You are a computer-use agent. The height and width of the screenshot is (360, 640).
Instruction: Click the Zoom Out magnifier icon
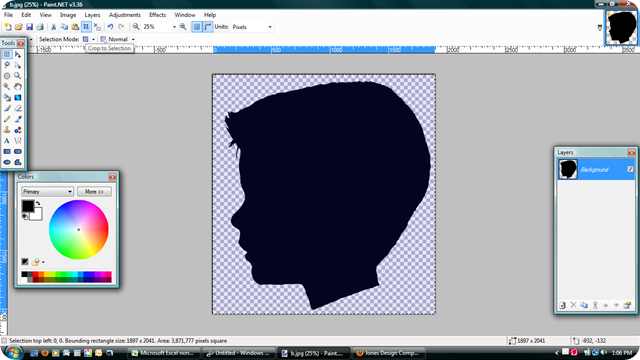click(x=136, y=27)
